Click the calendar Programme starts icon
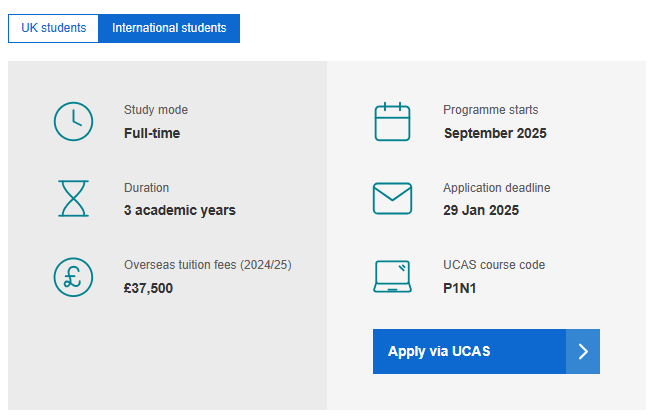This screenshot has height=417, width=660. (x=392, y=122)
